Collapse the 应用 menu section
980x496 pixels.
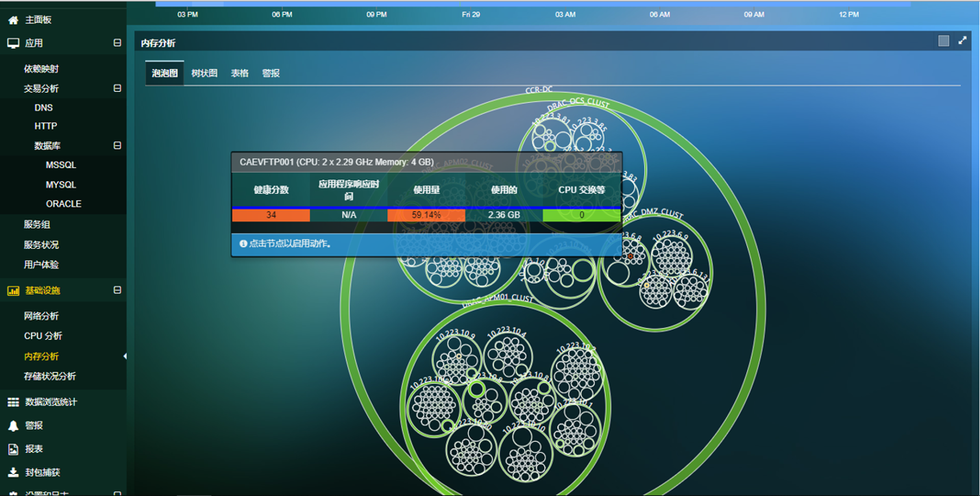[x=117, y=43]
